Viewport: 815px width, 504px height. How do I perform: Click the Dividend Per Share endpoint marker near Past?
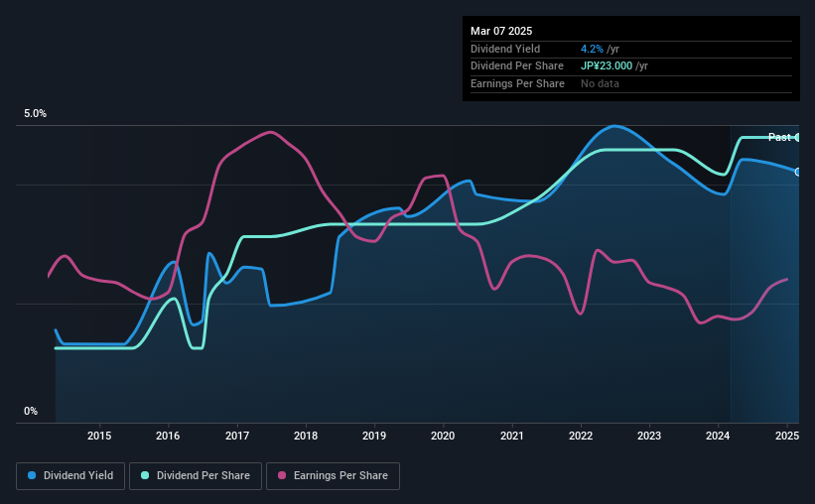pyautogui.click(x=798, y=137)
